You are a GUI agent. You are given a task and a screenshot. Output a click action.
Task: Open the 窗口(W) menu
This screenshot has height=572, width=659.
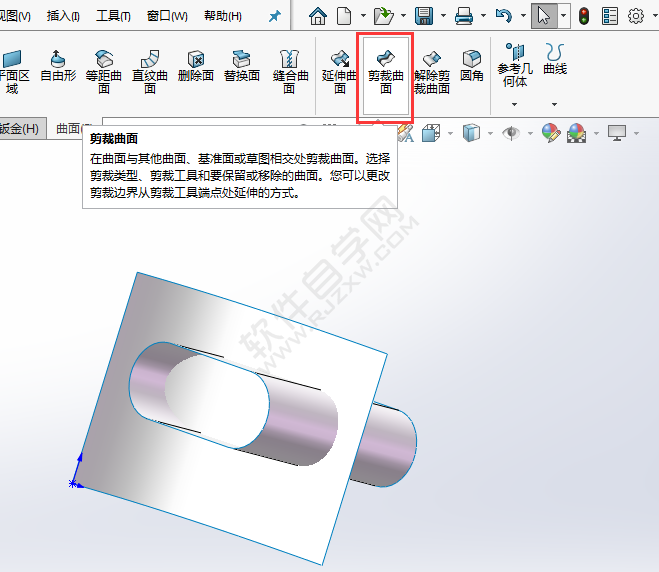point(167,16)
